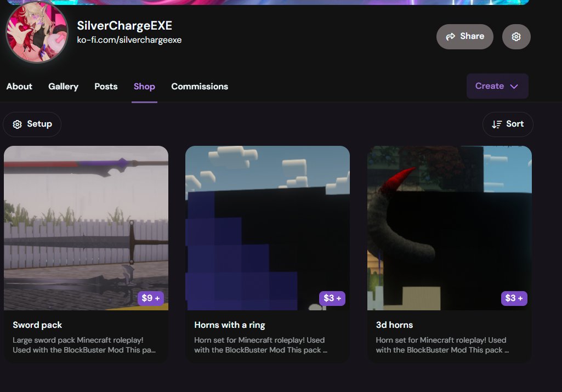This screenshot has height=392, width=562.
Task: Open the 3d horns title
Action: [394, 325]
